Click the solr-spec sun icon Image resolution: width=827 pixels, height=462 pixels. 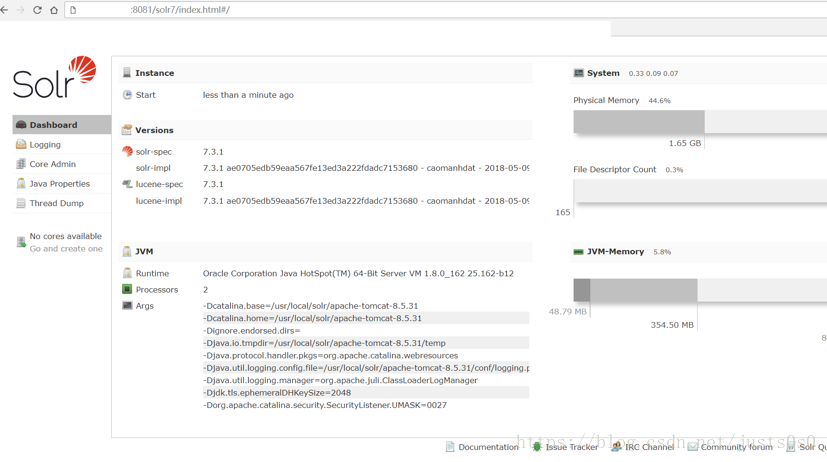coord(127,151)
